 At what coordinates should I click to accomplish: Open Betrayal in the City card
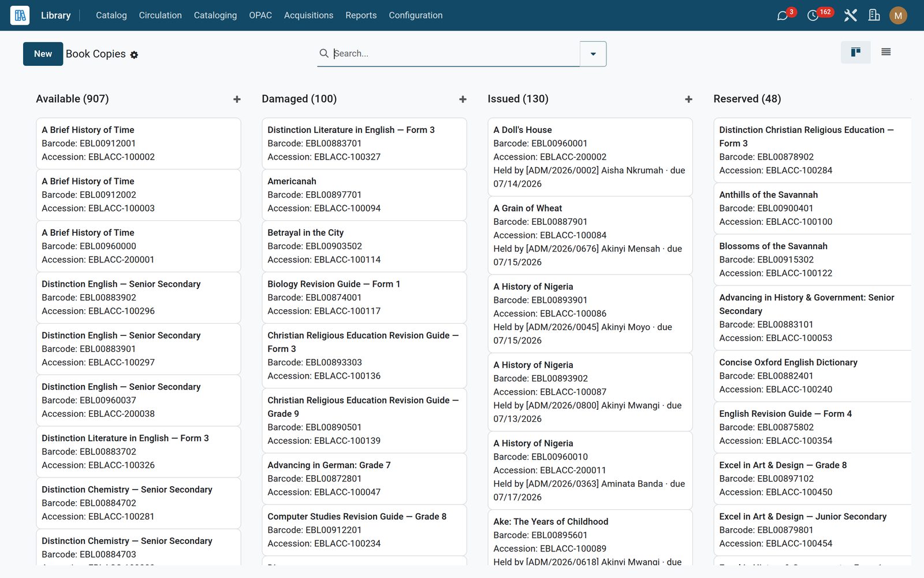coord(364,246)
